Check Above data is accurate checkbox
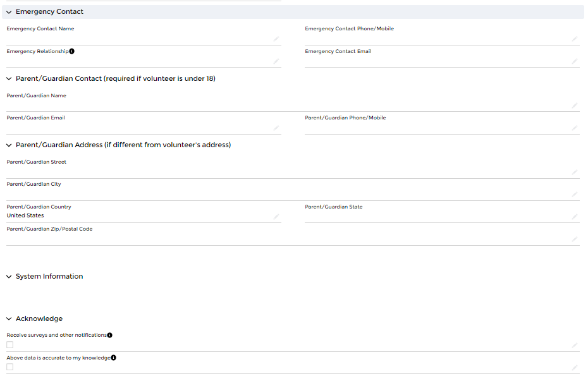 [9, 367]
